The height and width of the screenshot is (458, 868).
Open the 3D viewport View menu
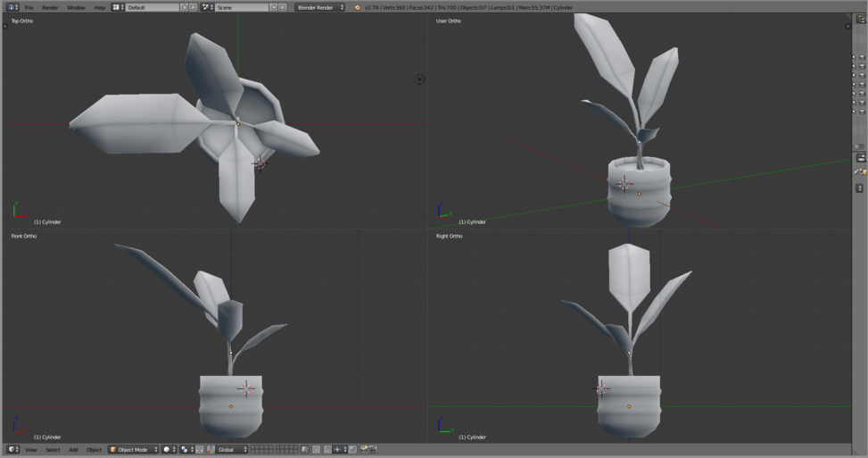click(31, 450)
